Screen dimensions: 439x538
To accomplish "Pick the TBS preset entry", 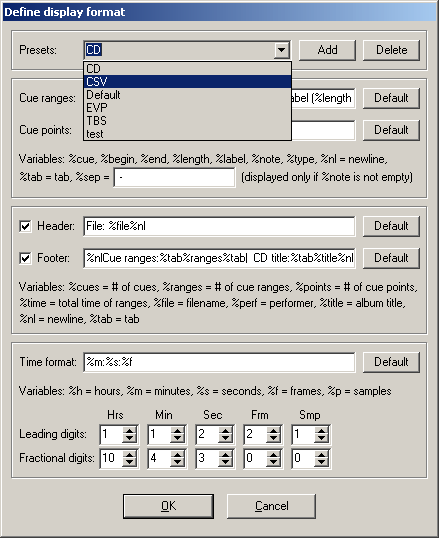I will pos(187,121).
